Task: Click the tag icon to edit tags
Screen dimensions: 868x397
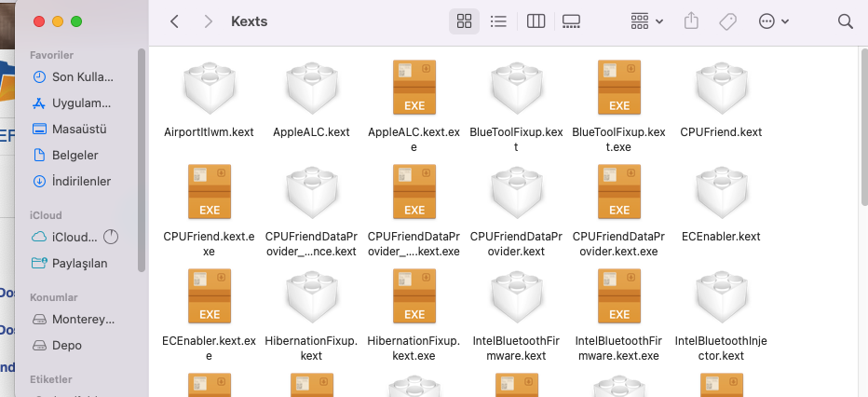Action: pyautogui.click(x=728, y=21)
